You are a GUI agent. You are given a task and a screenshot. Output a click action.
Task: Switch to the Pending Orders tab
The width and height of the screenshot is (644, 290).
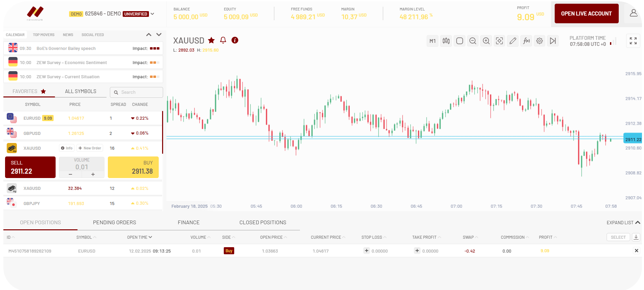[x=114, y=223]
